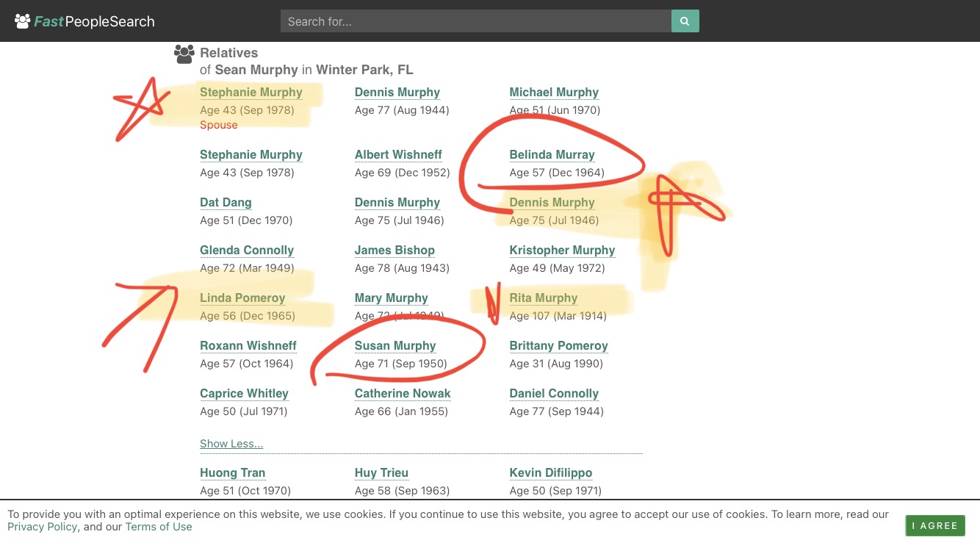Screen dimensions: 980x551
Task: Click the text 'Age 57 (Dec 1964)'
Action: click(x=557, y=173)
